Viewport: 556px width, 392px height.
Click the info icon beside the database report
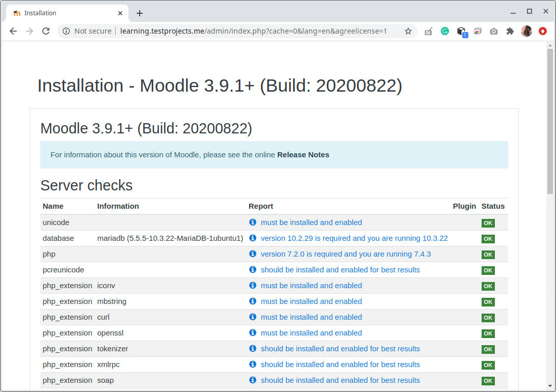252,238
